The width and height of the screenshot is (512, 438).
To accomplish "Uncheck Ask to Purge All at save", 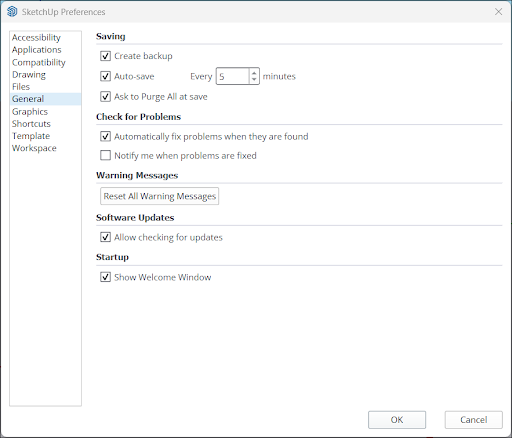I will pos(105,97).
